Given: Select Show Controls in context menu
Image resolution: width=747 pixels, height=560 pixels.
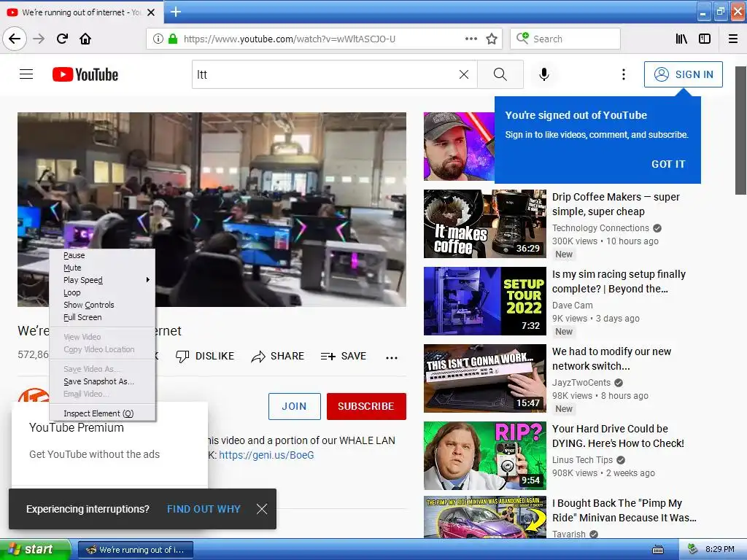Looking at the screenshot, I should click(x=102, y=305).
